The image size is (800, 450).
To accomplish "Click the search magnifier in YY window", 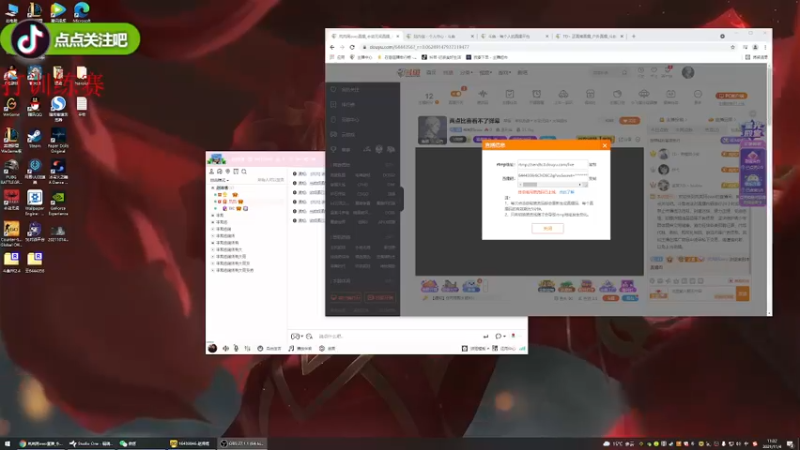I will coord(244,171).
